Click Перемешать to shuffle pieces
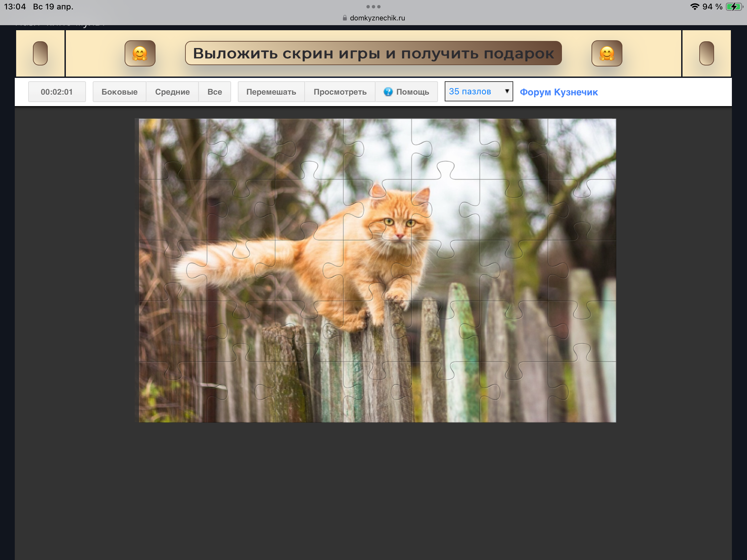Viewport: 747px width, 560px height. (x=271, y=92)
